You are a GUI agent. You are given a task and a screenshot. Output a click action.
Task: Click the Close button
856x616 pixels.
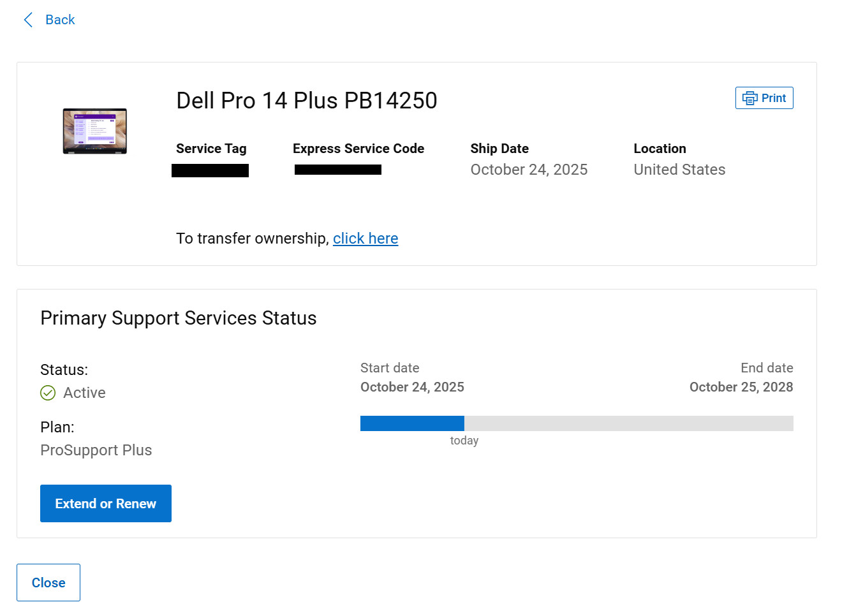tap(48, 583)
